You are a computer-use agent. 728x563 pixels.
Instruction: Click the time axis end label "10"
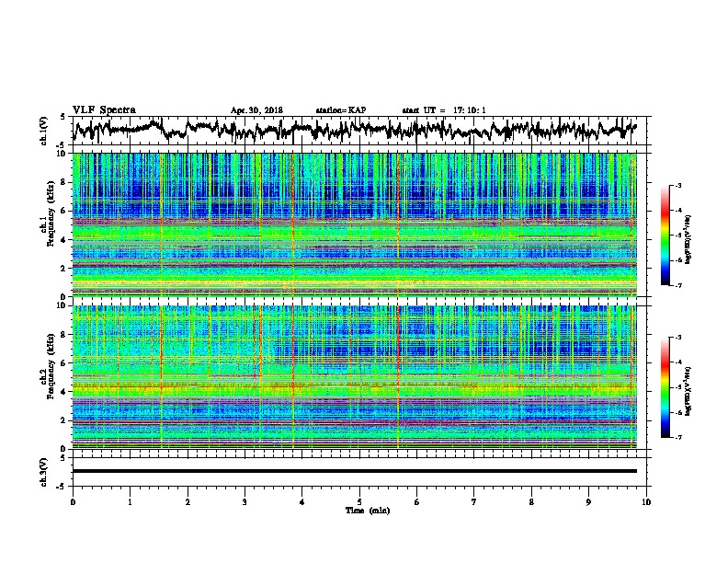[646, 502]
